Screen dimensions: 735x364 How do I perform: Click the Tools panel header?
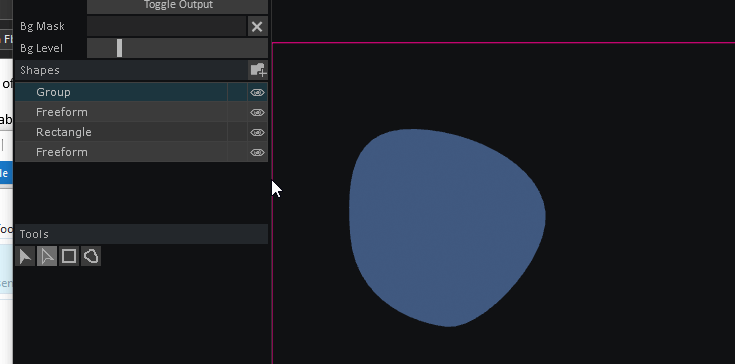click(x=142, y=234)
